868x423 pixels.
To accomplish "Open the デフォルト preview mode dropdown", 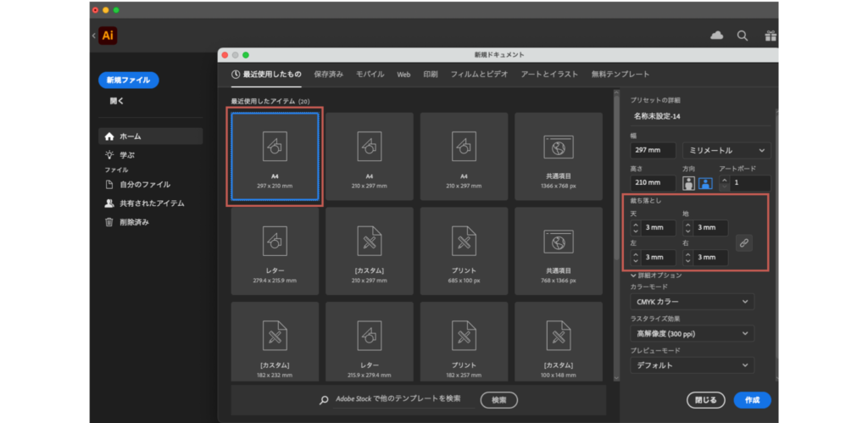I will tap(692, 365).
